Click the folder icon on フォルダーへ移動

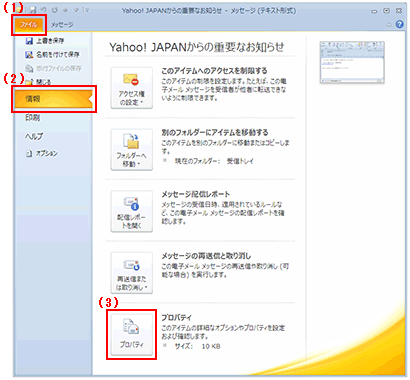[131, 141]
